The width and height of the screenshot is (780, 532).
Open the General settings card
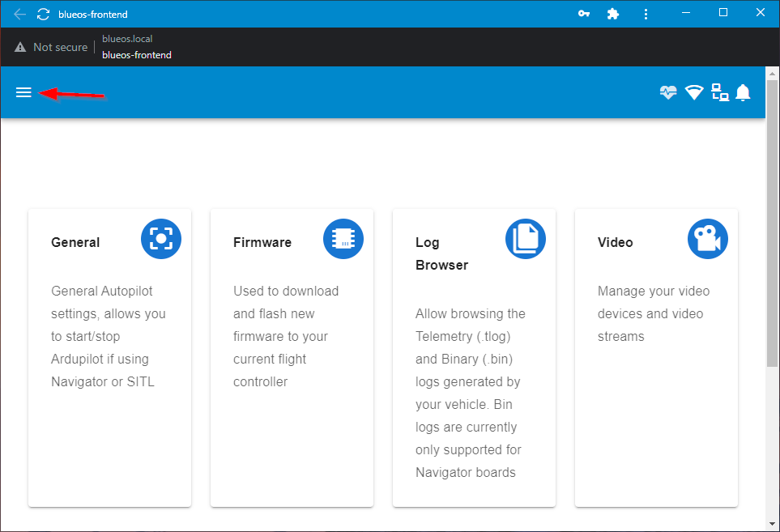(109, 356)
